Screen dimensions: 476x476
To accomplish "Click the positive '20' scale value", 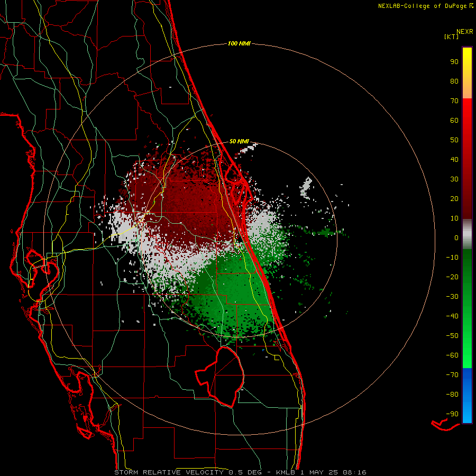I will [454, 199].
